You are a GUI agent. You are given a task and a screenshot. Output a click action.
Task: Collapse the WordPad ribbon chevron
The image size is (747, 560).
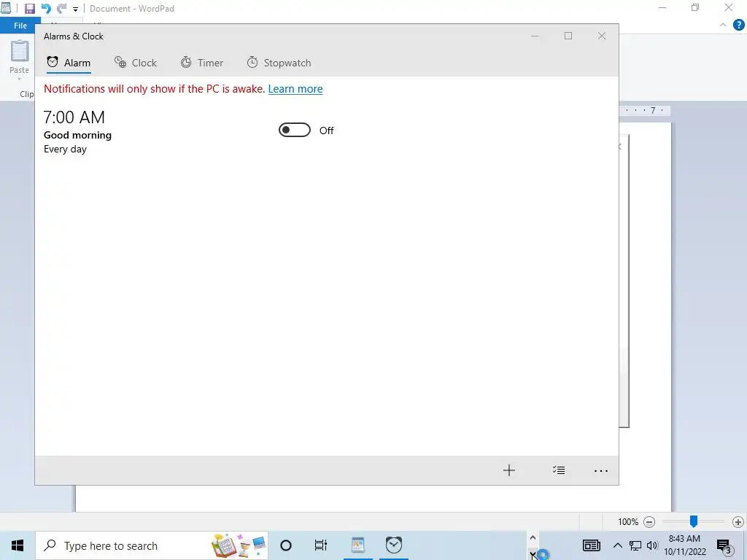tap(723, 25)
